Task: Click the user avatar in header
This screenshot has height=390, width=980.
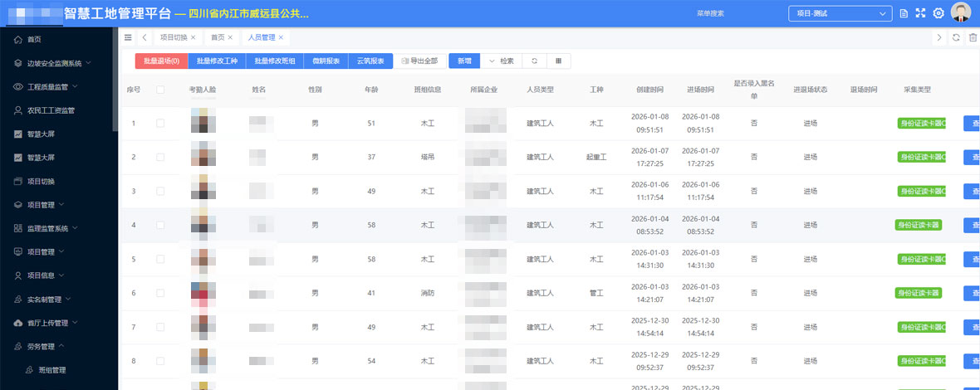Action: 961,12
